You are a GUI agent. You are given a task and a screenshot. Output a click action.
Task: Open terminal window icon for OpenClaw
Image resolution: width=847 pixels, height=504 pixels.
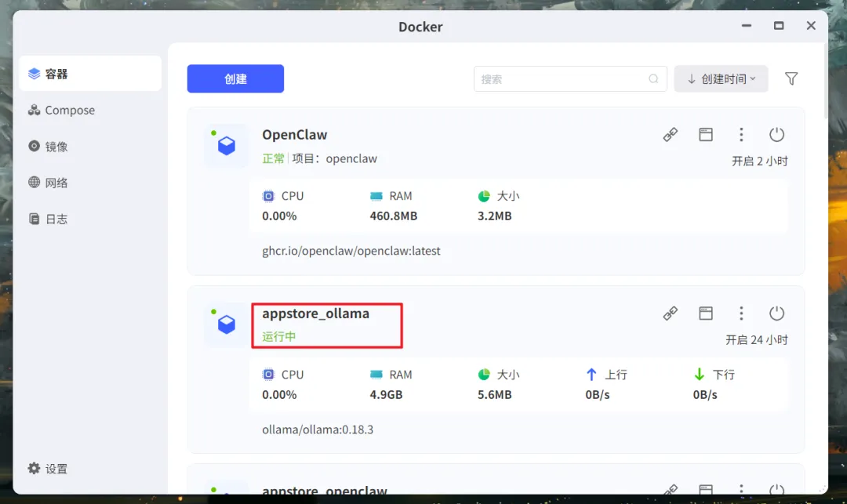click(706, 134)
